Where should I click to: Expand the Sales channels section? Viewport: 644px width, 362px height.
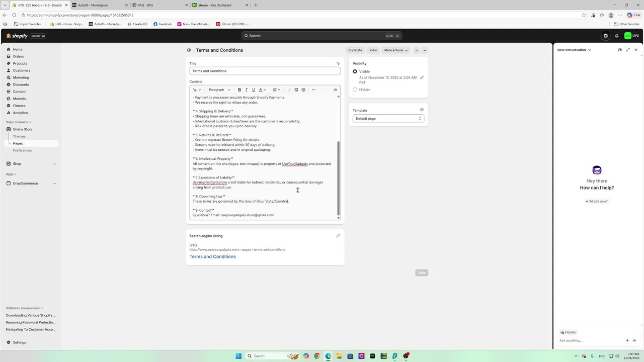tap(18, 122)
